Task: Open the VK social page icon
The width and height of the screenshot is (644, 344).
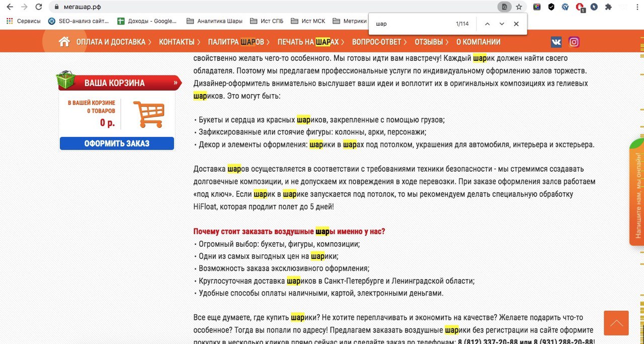Action: (x=556, y=42)
